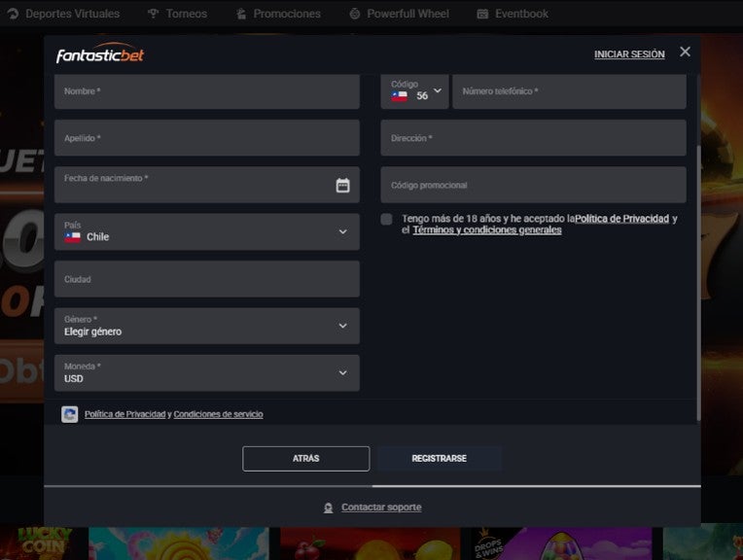Click the Chile flag in Código field
The width and height of the screenshot is (743, 560).
click(x=400, y=96)
